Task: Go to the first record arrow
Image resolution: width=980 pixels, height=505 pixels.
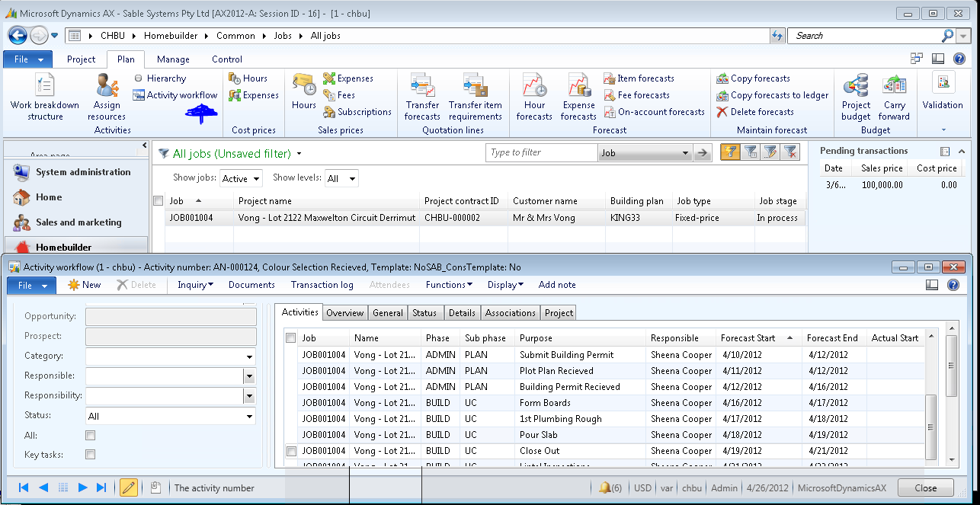Action: coord(24,487)
